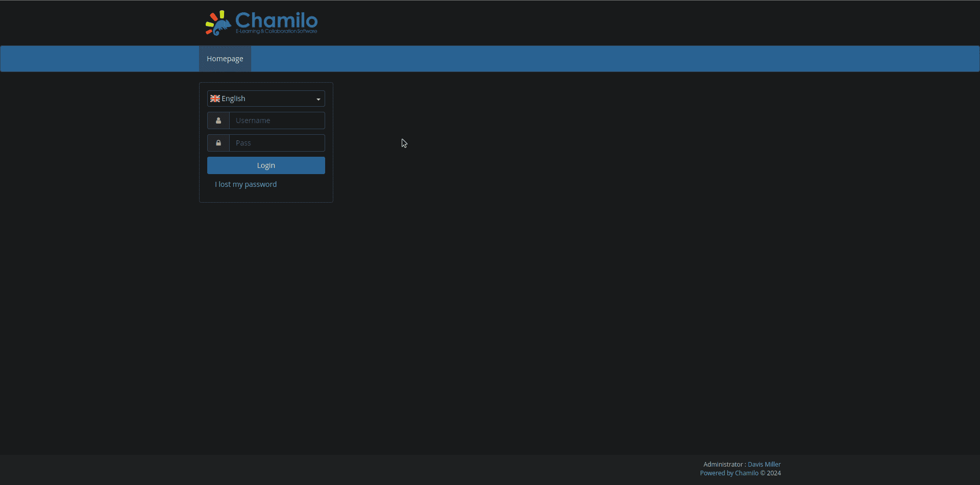Click the user icon beside Username

tap(218, 120)
